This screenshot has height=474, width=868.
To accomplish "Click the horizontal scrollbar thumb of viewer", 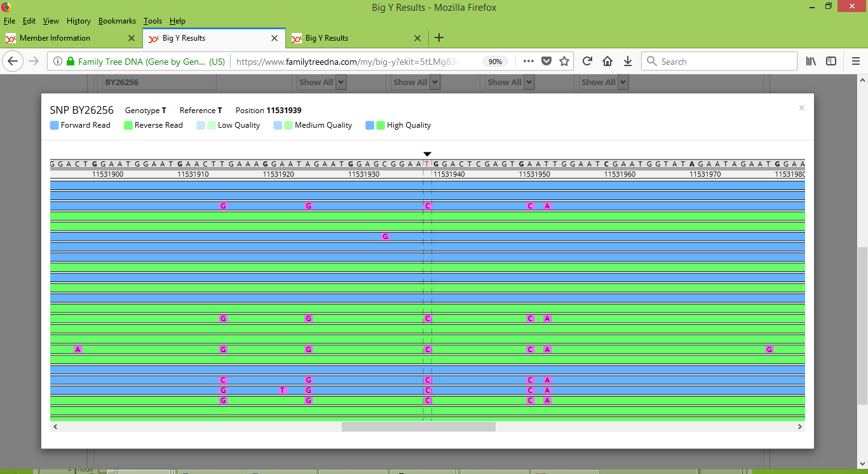I will 419,426.
